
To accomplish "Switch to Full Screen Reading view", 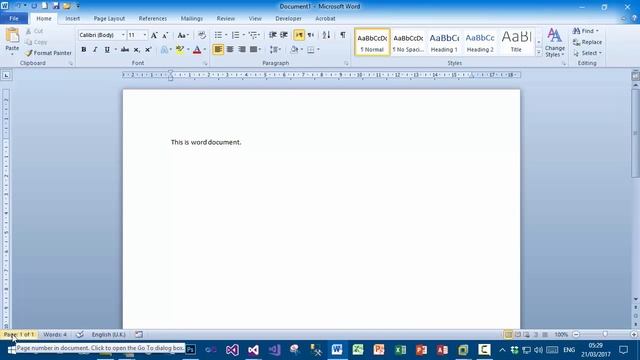I will [518, 334].
